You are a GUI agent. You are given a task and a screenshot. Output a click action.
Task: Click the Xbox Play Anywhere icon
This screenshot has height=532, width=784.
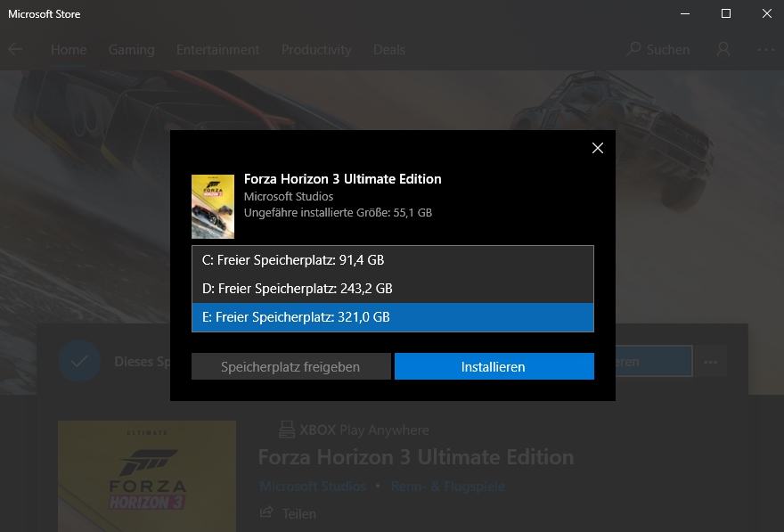tap(287, 430)
